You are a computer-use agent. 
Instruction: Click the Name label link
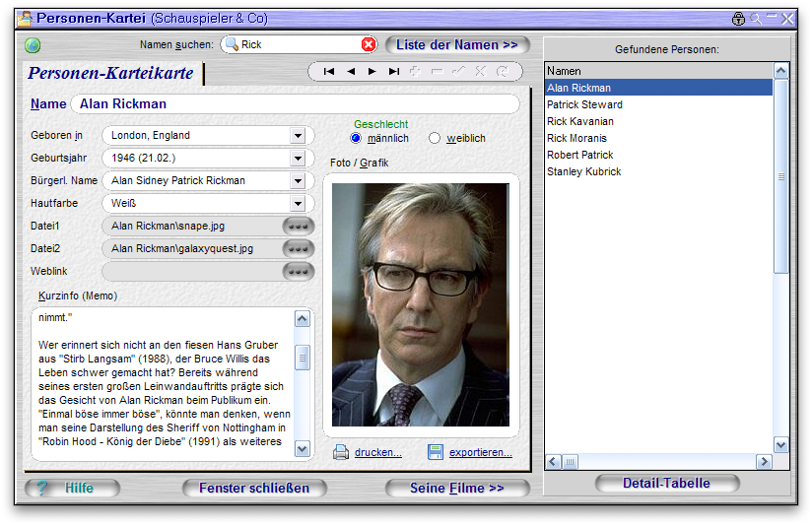coord(48,104)
